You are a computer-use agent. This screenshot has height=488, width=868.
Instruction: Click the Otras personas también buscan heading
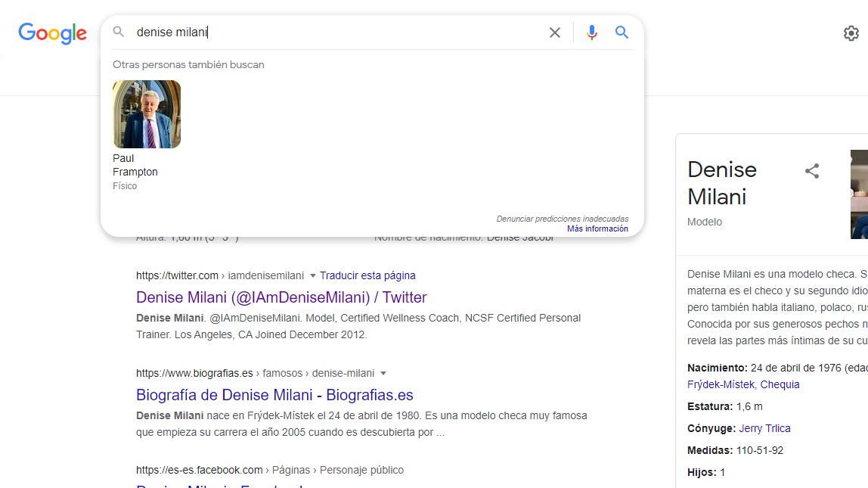[188, 65]
